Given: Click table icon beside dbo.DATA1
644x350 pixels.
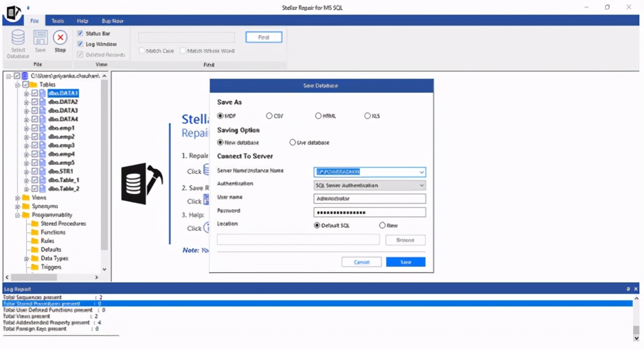Looking at the screenshot, I should pyautogui.click(x=42, y=93).
